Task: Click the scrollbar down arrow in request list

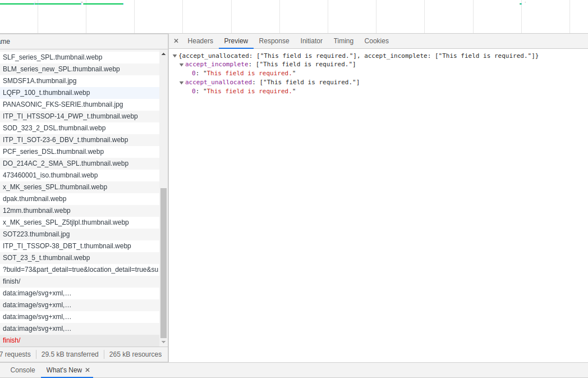Action: pyautogui.click(x=163, y=341)
